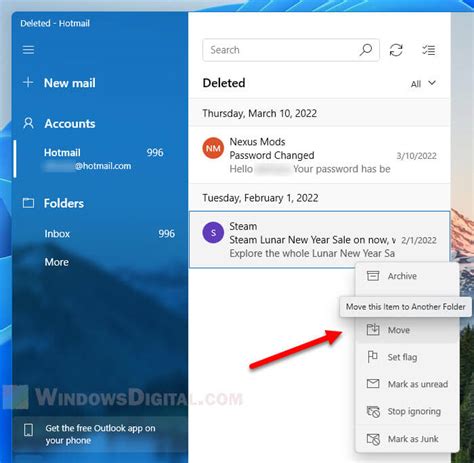Click the Deleted folder heading
Image resolution: width=474 pixels, height=463 pixels.
point(224,83)
